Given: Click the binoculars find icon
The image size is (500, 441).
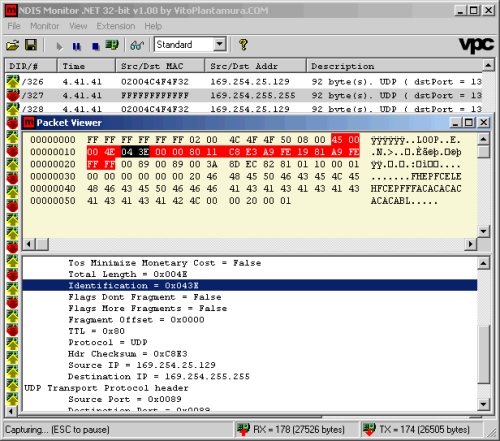Looking at the screenshot, I should click(137, 45).
